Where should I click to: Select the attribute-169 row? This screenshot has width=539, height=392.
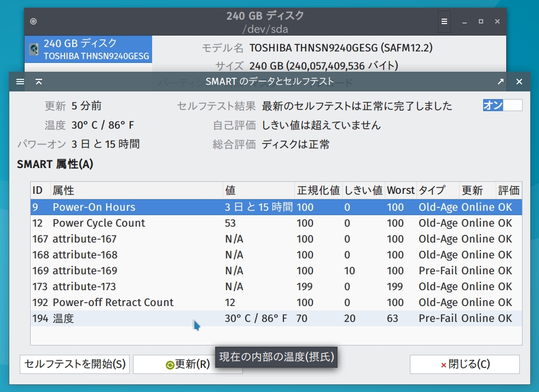click(276, 270)
